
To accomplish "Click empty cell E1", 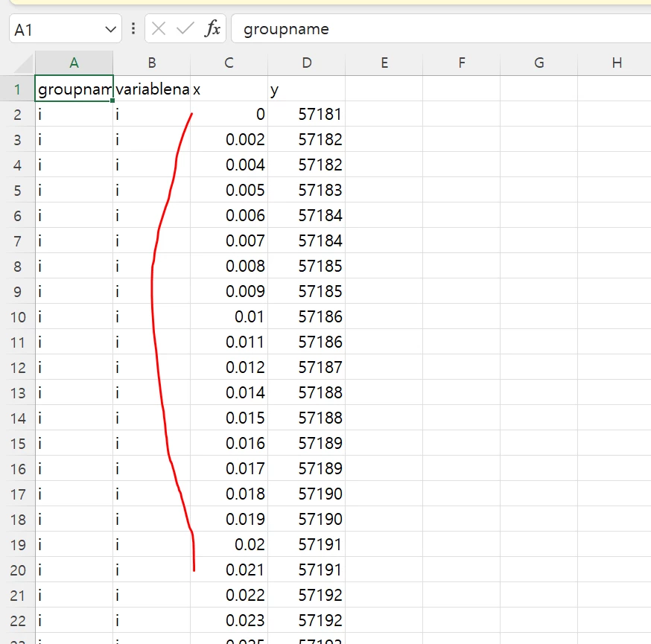I will tap(384, 89).
